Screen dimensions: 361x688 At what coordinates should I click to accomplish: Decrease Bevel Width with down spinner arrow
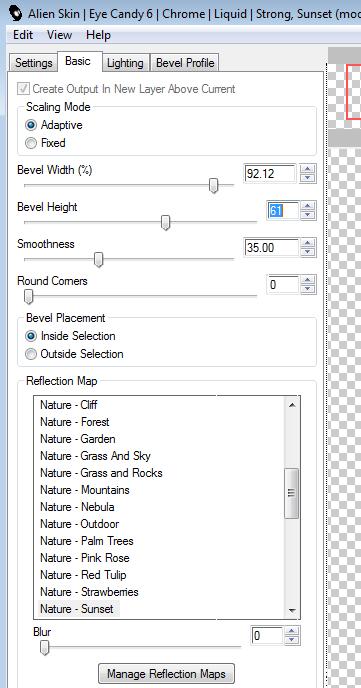tap(308, 178)
